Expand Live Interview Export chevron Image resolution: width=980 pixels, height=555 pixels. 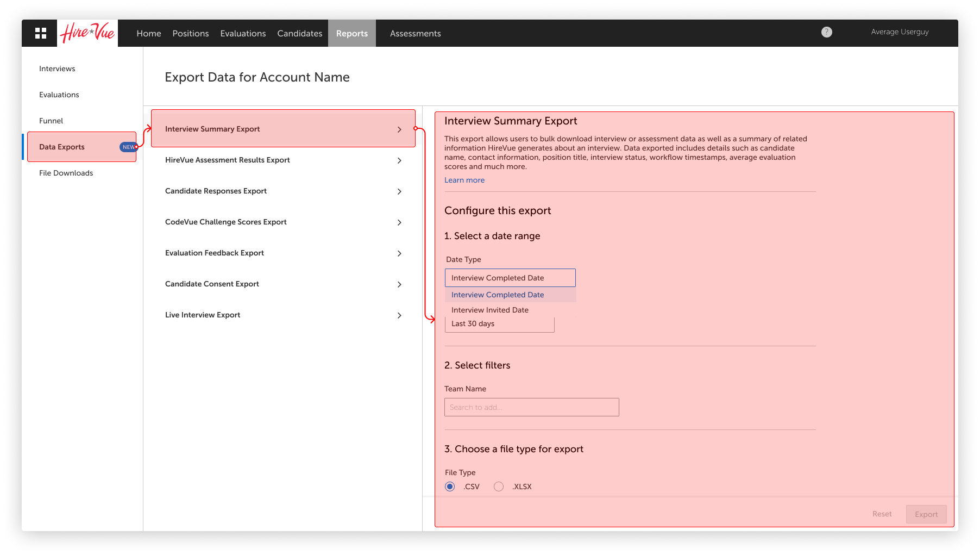coord(399,315)
